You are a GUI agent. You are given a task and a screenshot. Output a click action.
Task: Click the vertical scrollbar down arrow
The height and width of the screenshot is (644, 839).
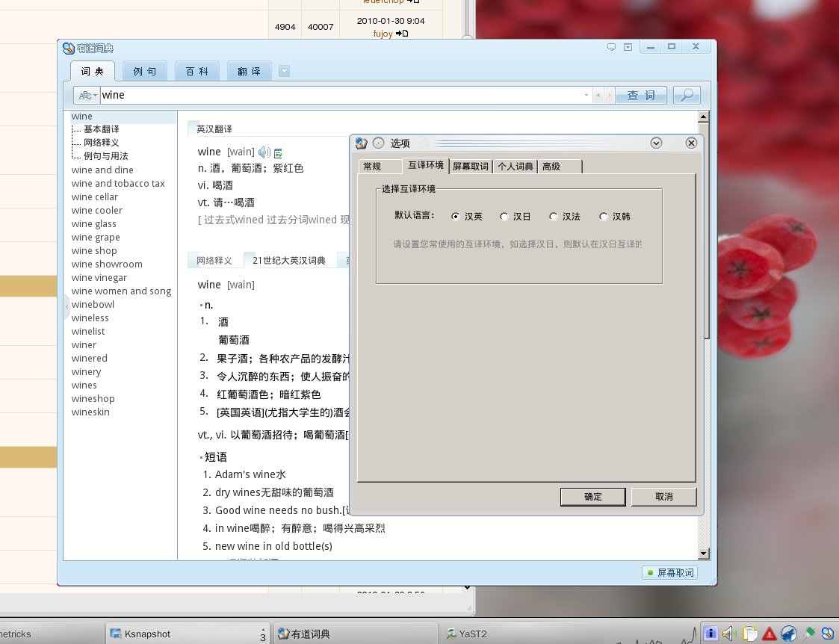(x=704, y=554)
